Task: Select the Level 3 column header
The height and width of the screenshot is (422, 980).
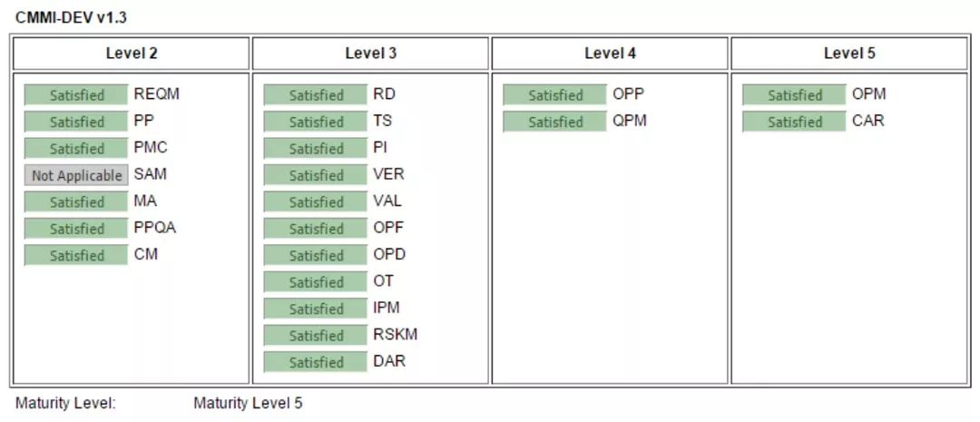Action: pos(371,54)
